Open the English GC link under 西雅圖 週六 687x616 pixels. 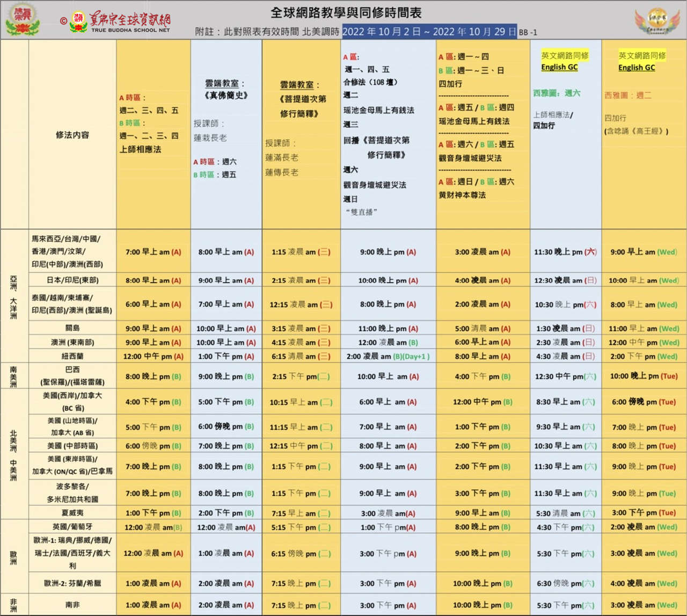coord(559,67)
